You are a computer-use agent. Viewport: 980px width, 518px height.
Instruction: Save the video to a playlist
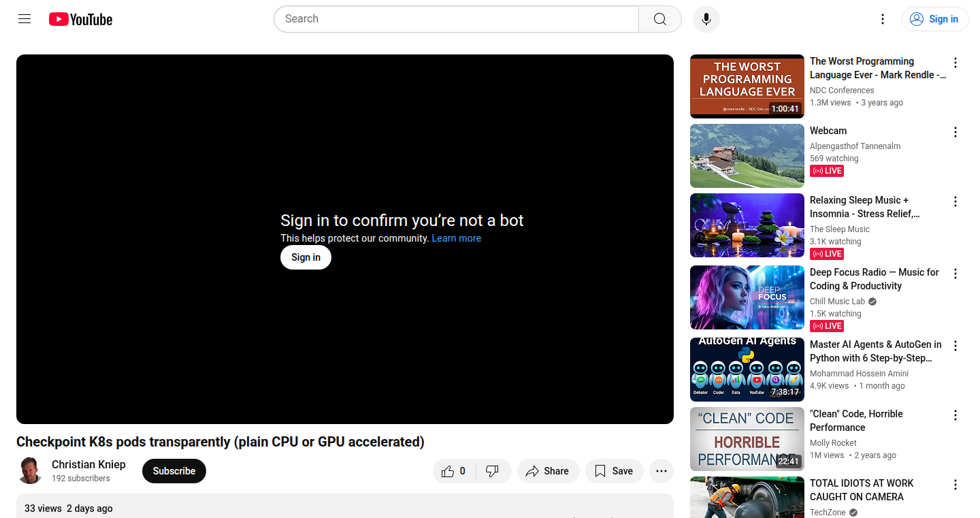pos(614,471)
